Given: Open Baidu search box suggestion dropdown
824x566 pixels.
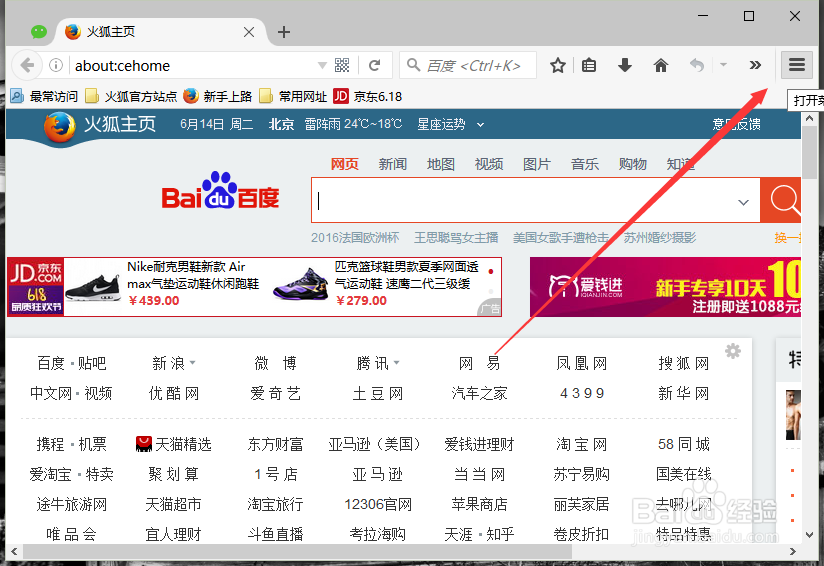Looking at the screenshot, I should pos(743,202).
